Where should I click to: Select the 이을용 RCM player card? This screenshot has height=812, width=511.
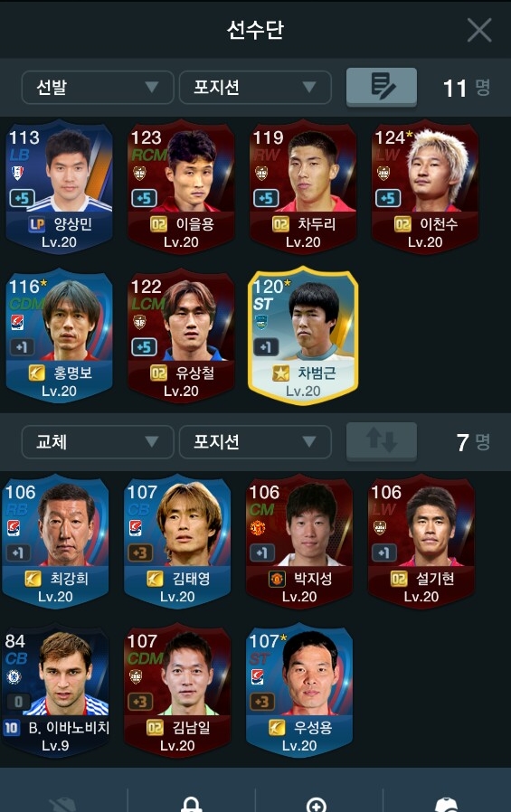coord(181,187)
